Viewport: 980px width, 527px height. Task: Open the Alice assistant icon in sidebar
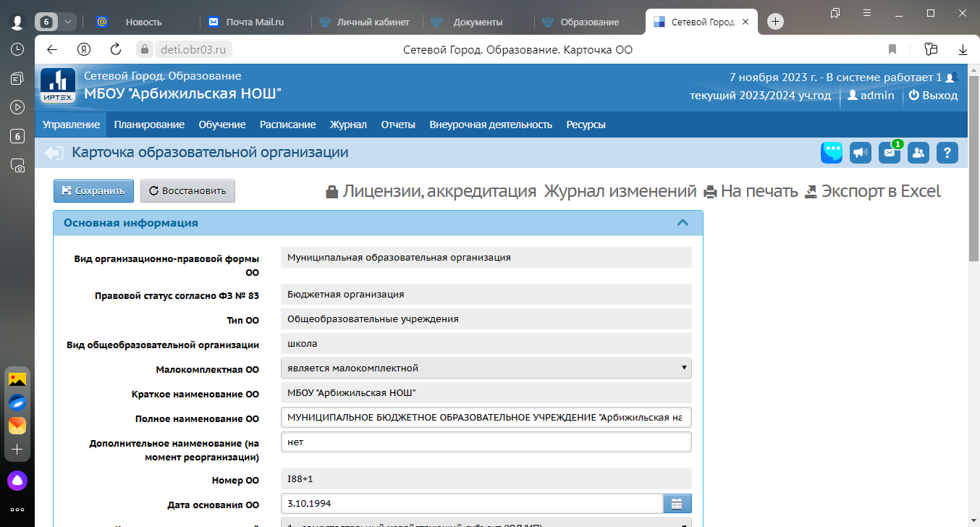(17, 480)
